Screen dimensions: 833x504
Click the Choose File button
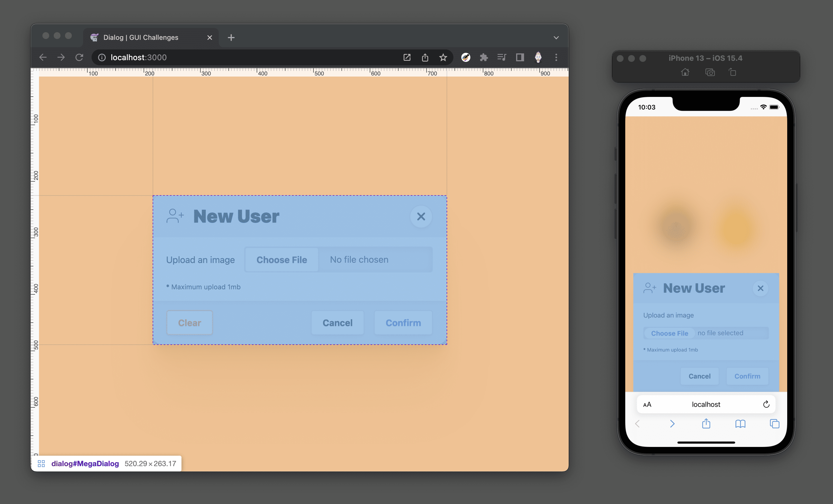[x=282, y=259]
